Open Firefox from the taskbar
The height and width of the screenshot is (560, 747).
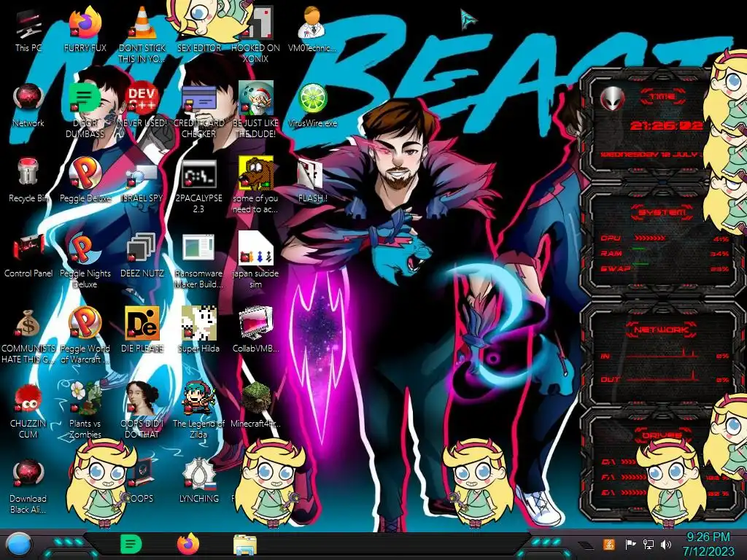click(x=187, y=544)
